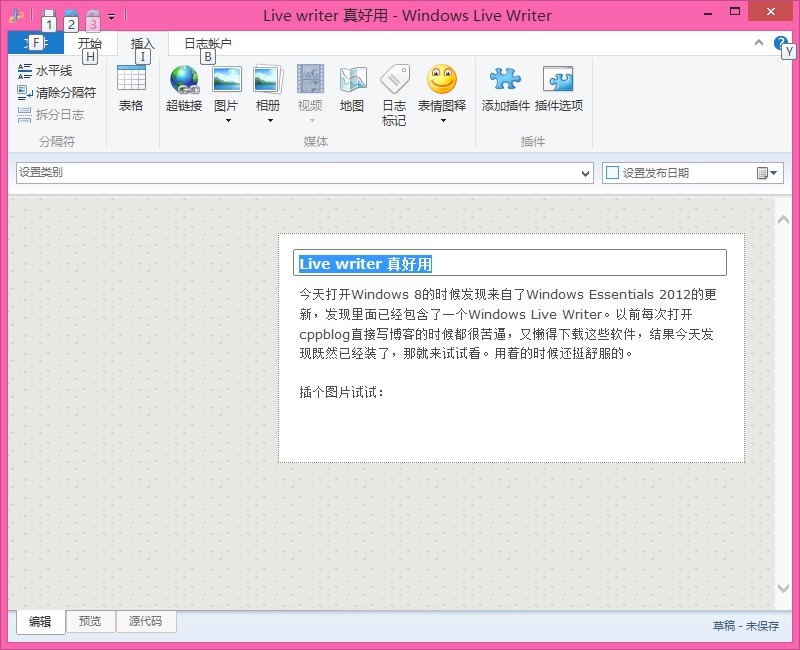Insert a hyperlink via 超链接 globe icon
The image size is (800, 650).
pyautogui.click(x=184, y=88)
